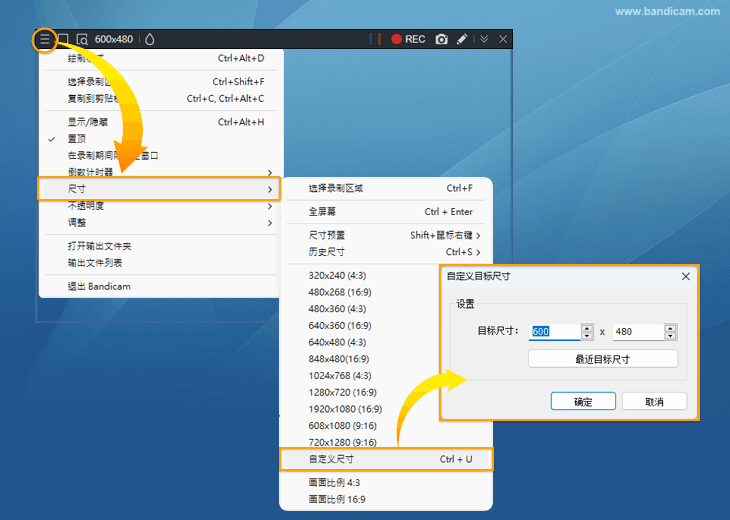Choose the Ctrl+Alt+D drawing mode entry
The width and height of the screenshot is (730, 520).
pos(159,58)
